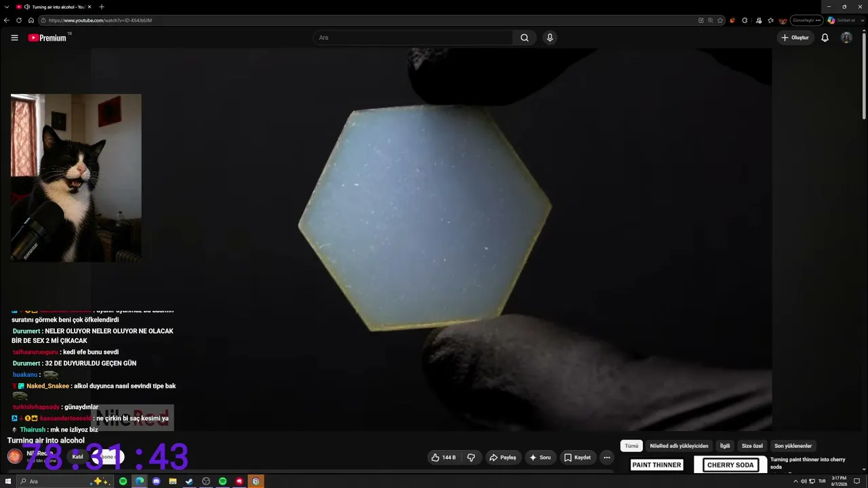Open the browser favorites list
This screenshot has width=868, height=488.
click(770, 20)
